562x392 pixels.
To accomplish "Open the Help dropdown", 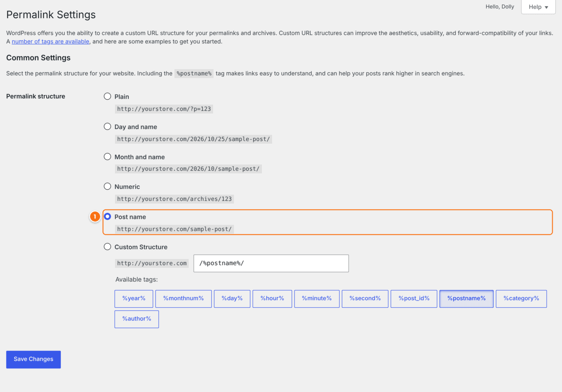I will 538,7.
